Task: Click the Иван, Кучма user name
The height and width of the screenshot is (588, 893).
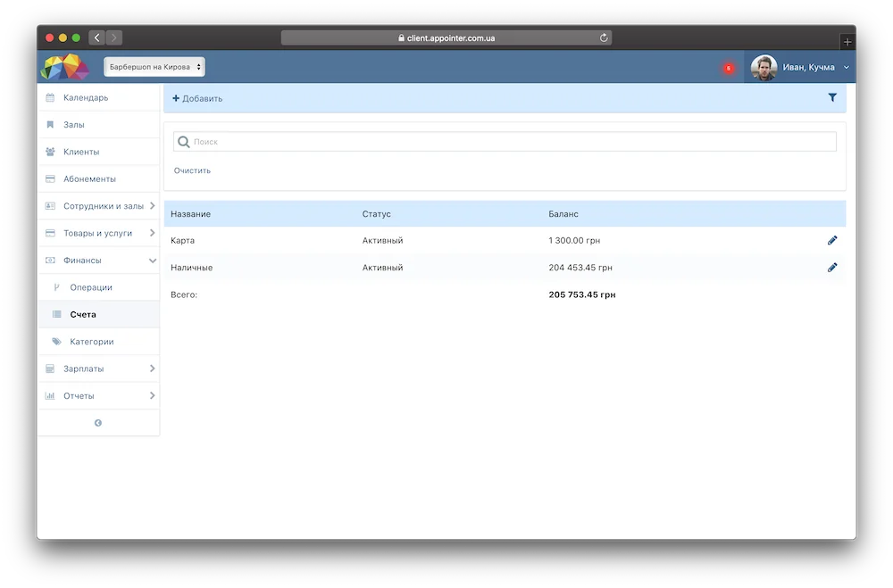Action: [808, 67]
